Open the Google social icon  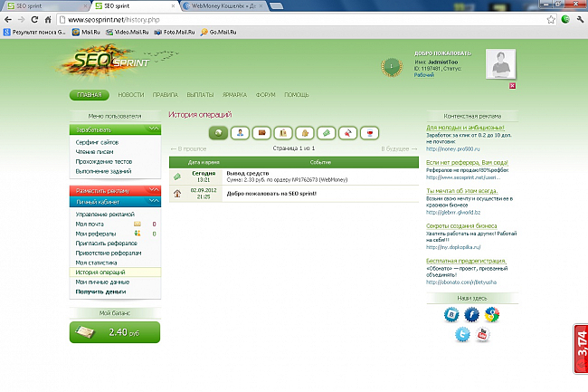(492, 314)
